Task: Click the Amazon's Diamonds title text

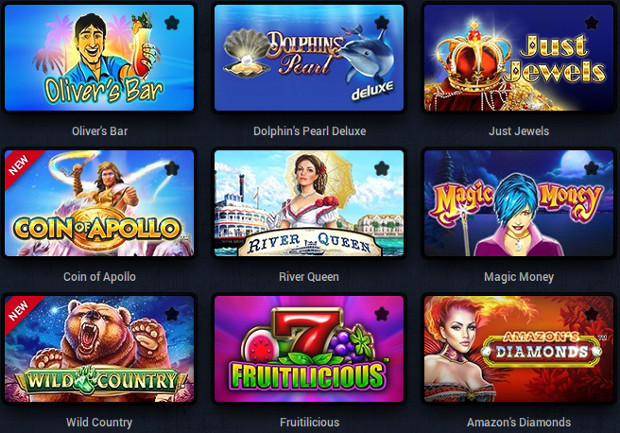Action: 519,422
